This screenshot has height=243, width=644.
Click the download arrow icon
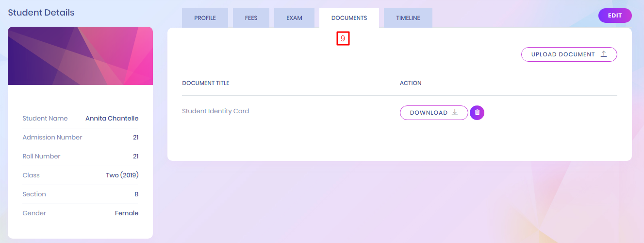point(455,112)
